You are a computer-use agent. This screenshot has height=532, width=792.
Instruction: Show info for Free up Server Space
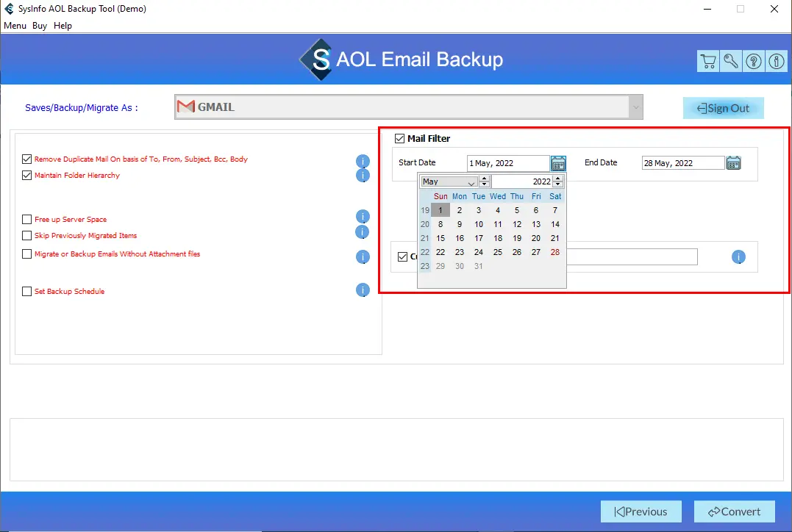(x=363, y=217)
